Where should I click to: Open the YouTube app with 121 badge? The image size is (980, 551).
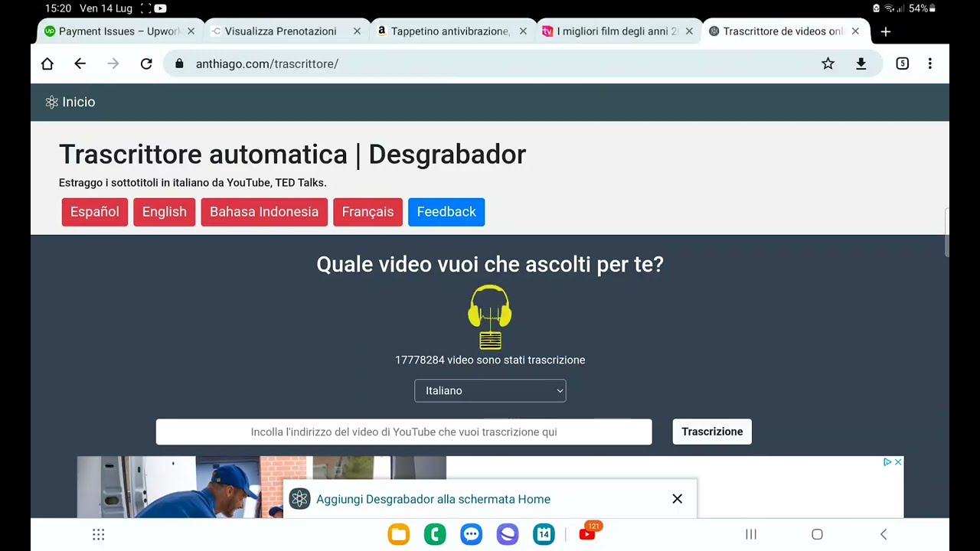click(588, 533)
